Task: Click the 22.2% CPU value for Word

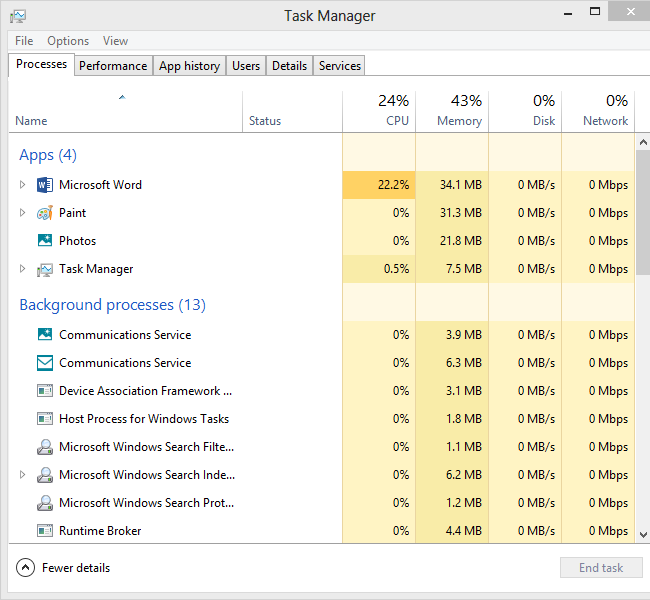Action: click(393, 185)
